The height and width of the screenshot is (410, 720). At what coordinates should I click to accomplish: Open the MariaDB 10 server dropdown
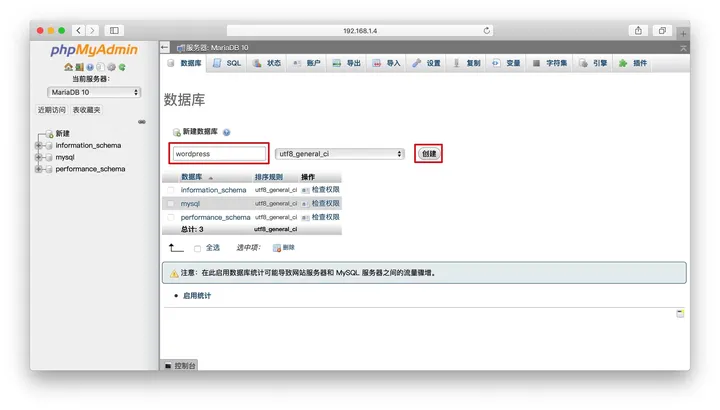(x=95, y=92)
